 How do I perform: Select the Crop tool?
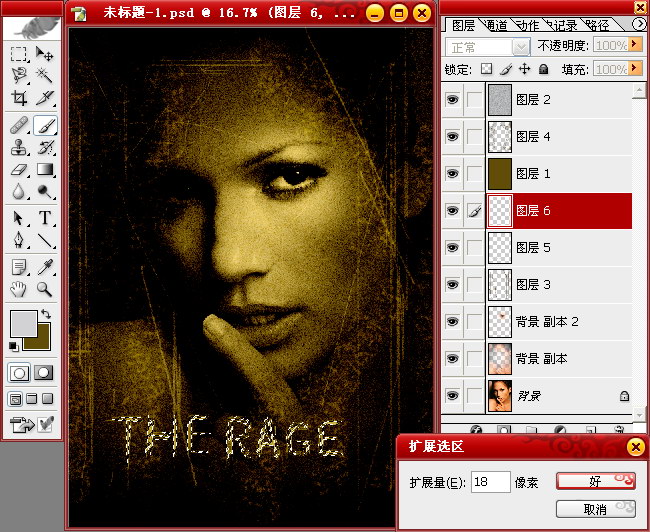18,98
